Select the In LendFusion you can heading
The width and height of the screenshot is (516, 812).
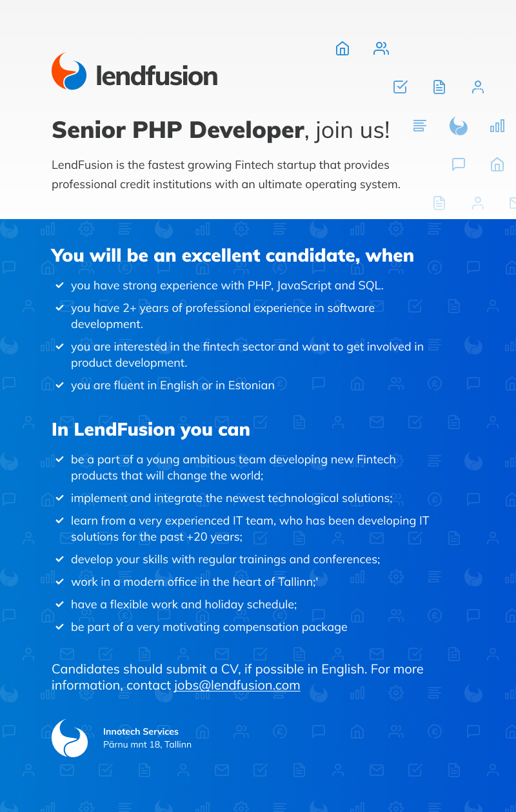151,430
